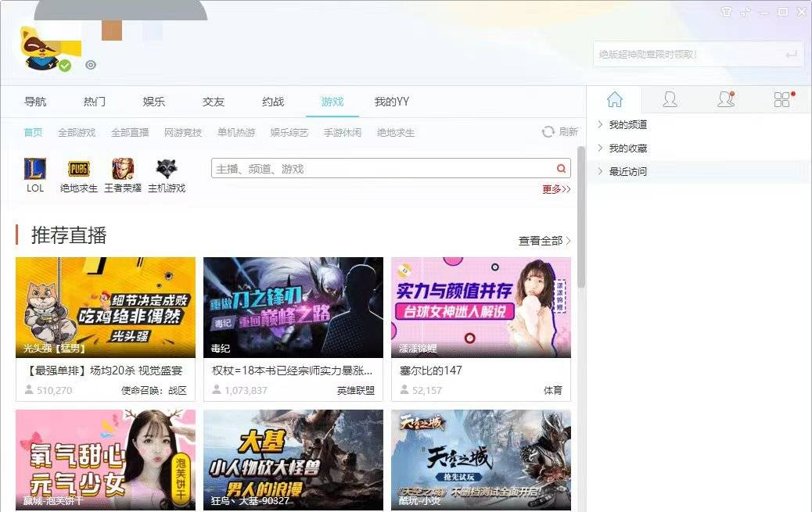The width and height of the screenshot is (812, 512).
Task: Click viewer count 52,157
Action: click(427, 390)
